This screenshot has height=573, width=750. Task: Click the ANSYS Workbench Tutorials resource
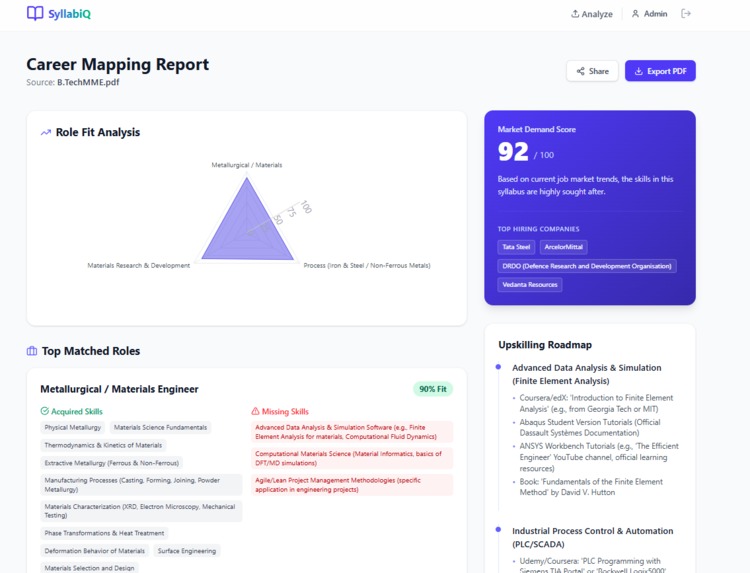pyautogui.click(x=599, y=457)
